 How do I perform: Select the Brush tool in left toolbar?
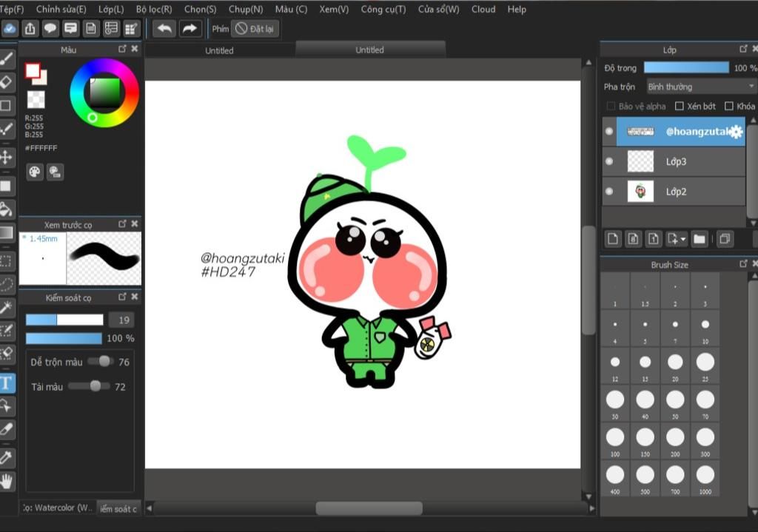coord(6,59)
